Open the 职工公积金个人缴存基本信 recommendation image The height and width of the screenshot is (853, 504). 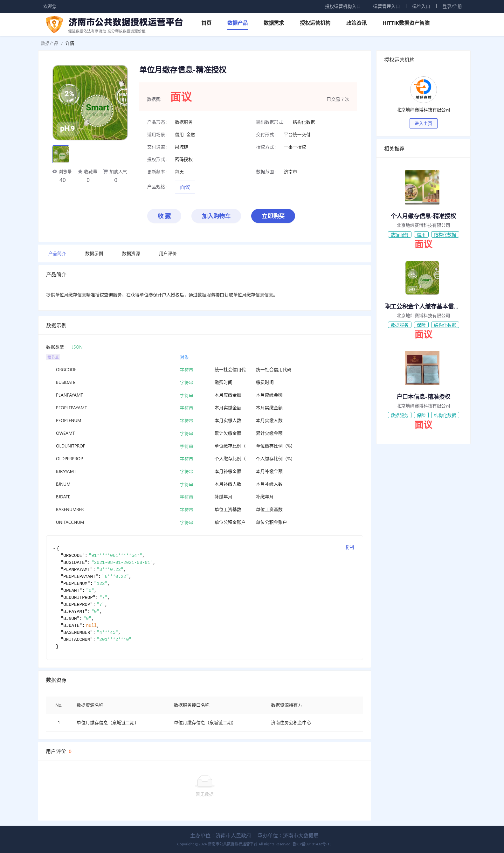(422, 278)
